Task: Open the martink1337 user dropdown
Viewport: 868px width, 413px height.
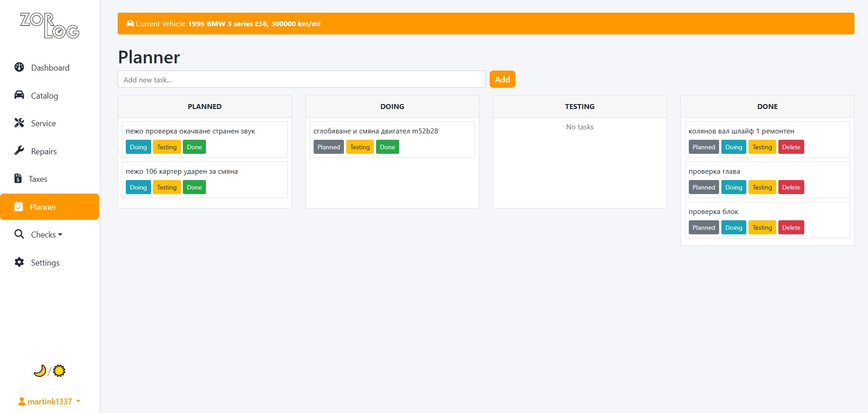Action: point(49,401)
